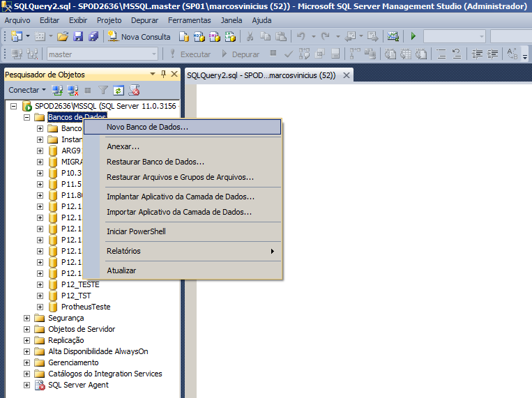Collapse the Bancos de Dados folder
Viewport: 532px width, 398px height.
tap(26, 117)
